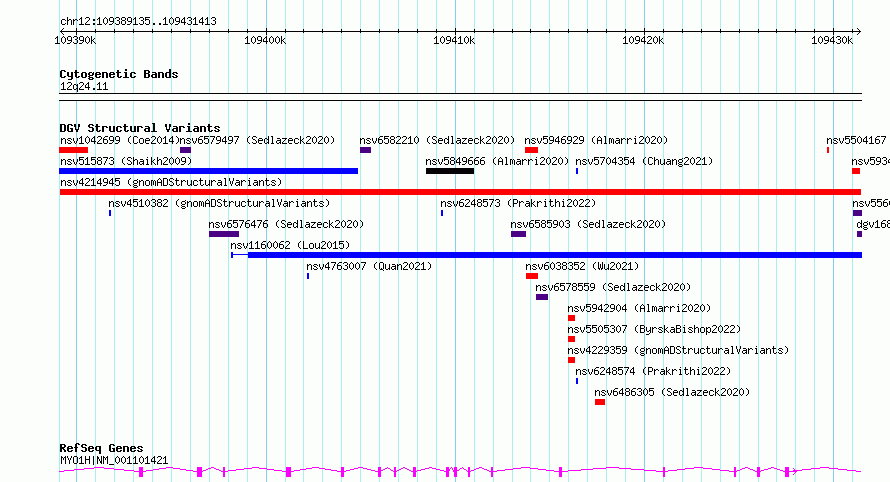The height and width of the screenshot is (482, 890).
Task: Select the 12q24.11 cytogenetic band label
Action: 84,86
